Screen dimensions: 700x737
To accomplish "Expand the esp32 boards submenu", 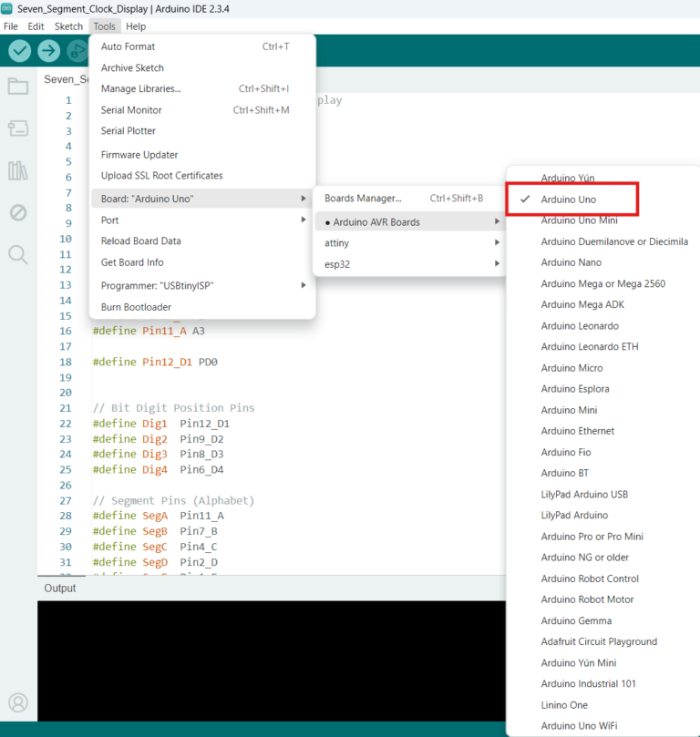I will [x=410, y=264].
